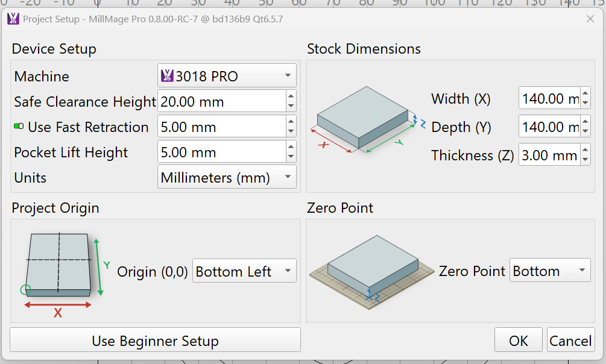This screenshot has width=606, height=364.
Task: Open the Zero Point dropdown set to Bottom
Action: (x=550, y=270)
